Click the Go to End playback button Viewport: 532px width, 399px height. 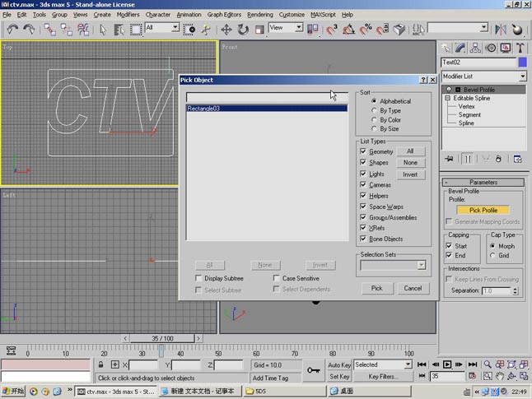(473, 364)
